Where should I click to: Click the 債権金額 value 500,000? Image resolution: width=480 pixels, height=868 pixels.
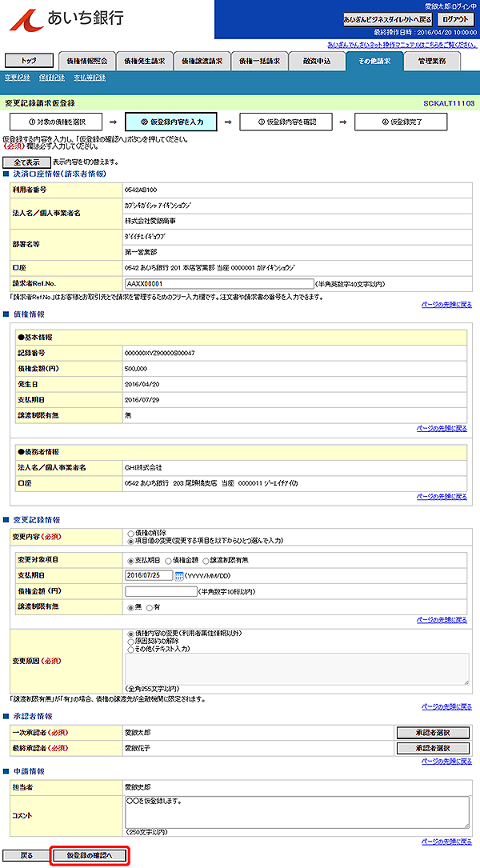click(x=136, y=367)
